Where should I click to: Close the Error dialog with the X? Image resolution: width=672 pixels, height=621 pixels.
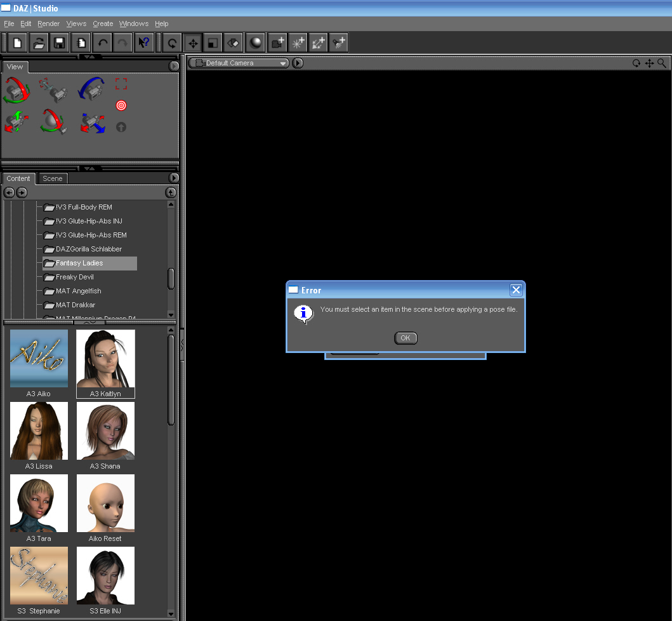click(516, 290)
